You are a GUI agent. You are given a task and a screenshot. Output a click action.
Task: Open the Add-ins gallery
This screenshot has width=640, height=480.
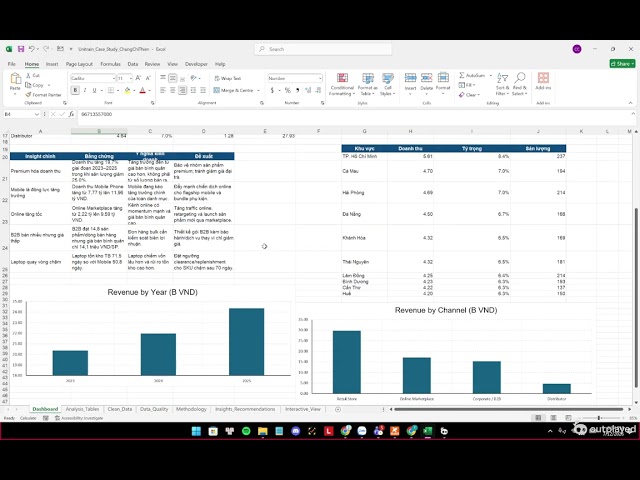tap(543, 81)
